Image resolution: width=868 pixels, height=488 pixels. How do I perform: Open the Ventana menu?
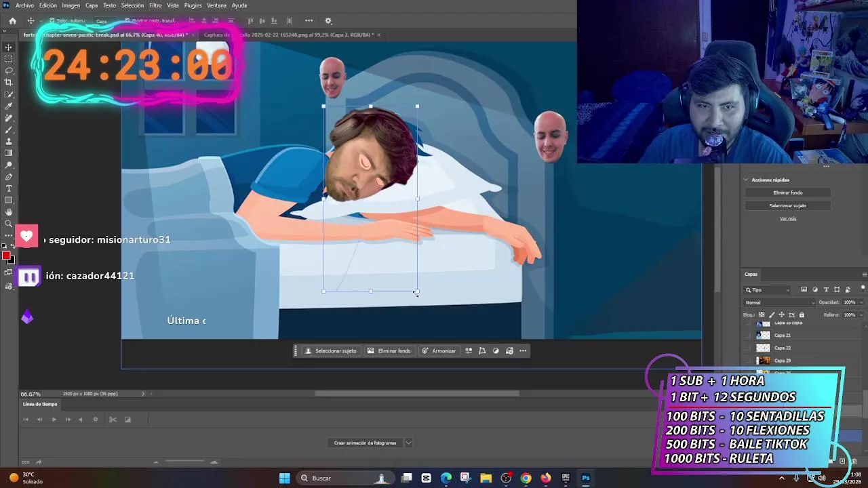(216, 5)
